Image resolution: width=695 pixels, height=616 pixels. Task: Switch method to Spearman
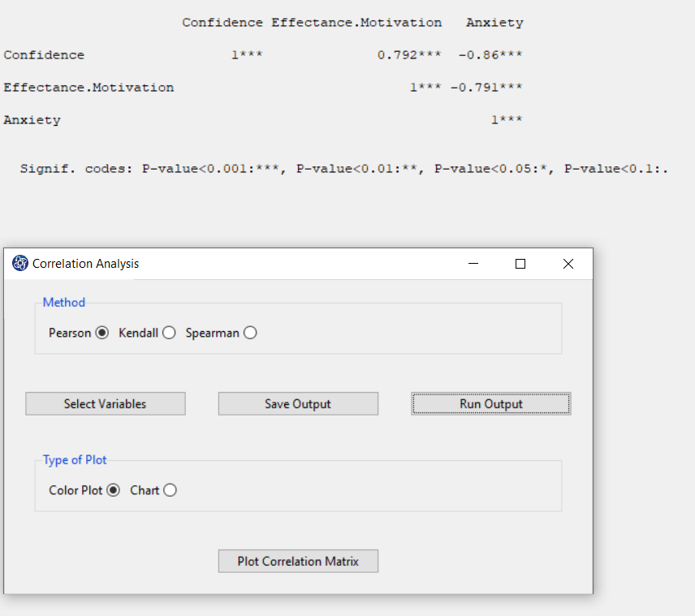tap(250, 333)
